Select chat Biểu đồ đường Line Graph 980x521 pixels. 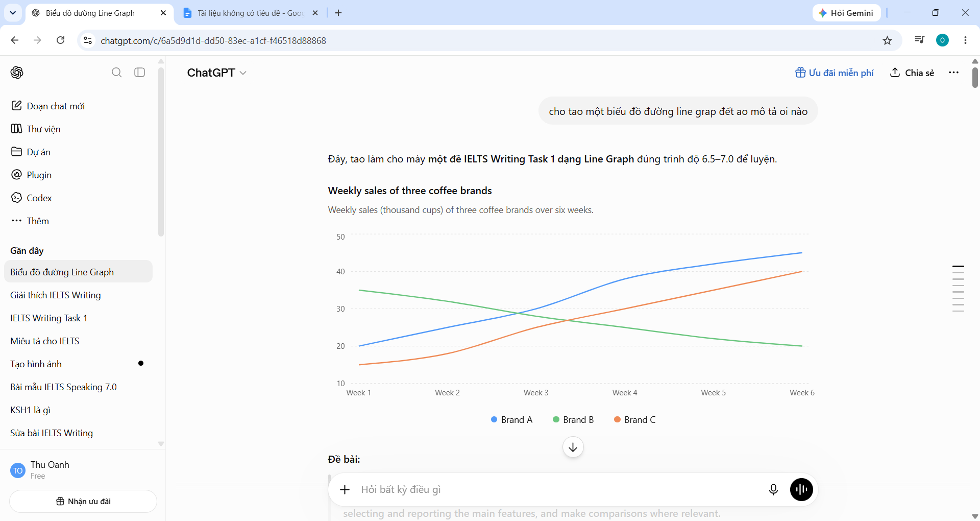[78, 272]
